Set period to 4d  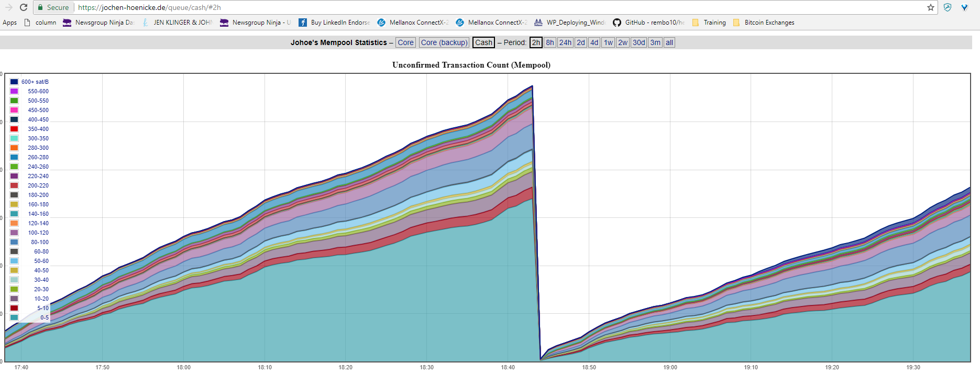(x=594, y=42)
